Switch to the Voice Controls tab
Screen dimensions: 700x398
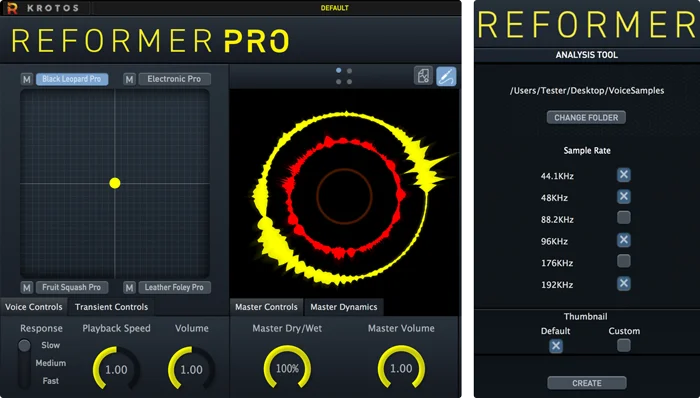coord(34,307)
